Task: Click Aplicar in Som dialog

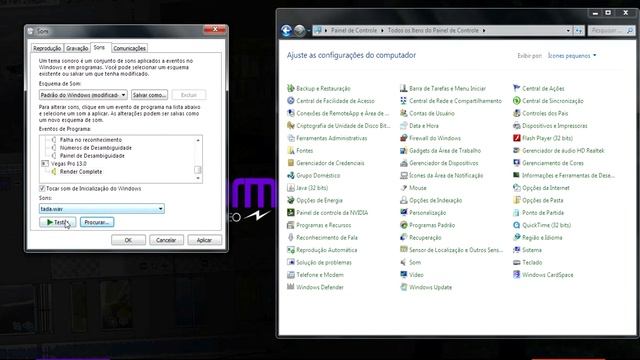Action: click(x=204, y=240)
